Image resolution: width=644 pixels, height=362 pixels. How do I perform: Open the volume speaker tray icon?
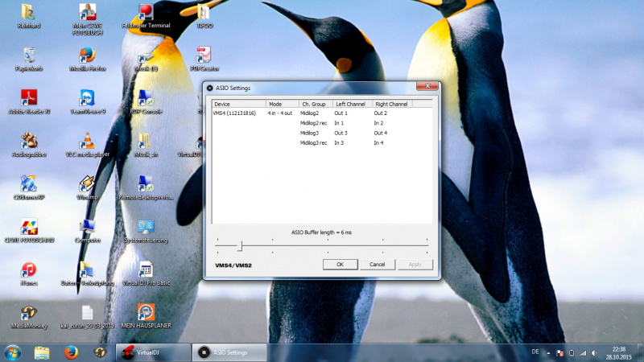(x=594, y=353)
